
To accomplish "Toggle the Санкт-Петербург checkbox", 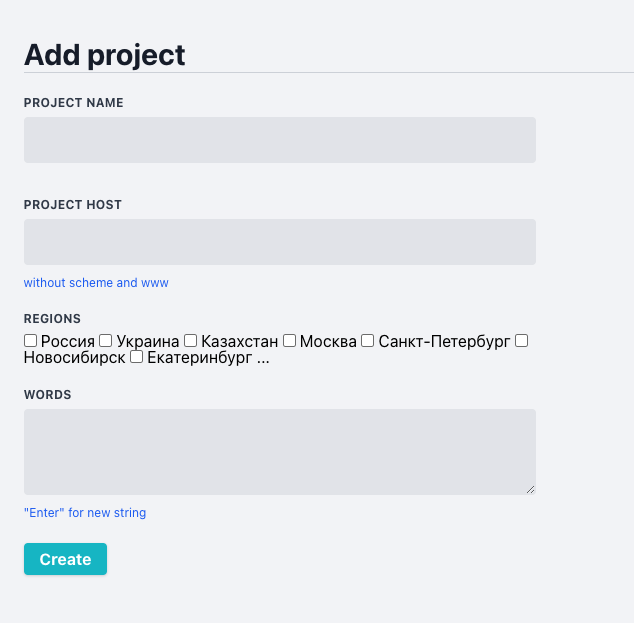I will 368,341.
